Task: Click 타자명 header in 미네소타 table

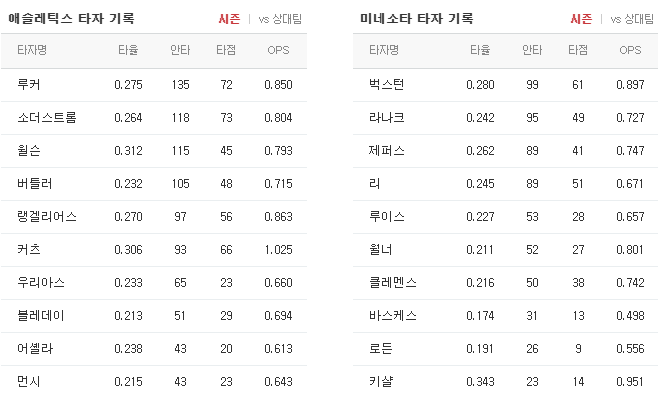Action: click(384, 50)
